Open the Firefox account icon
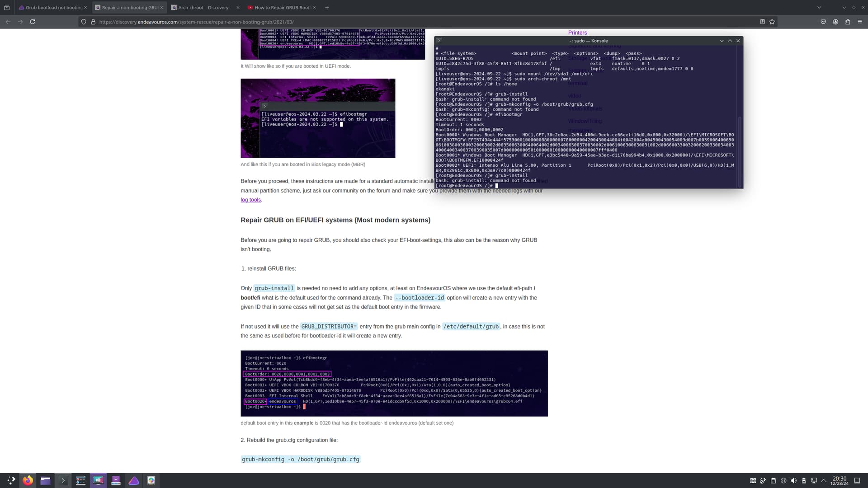The image size is (868, 488). click(x=835, y=22)
